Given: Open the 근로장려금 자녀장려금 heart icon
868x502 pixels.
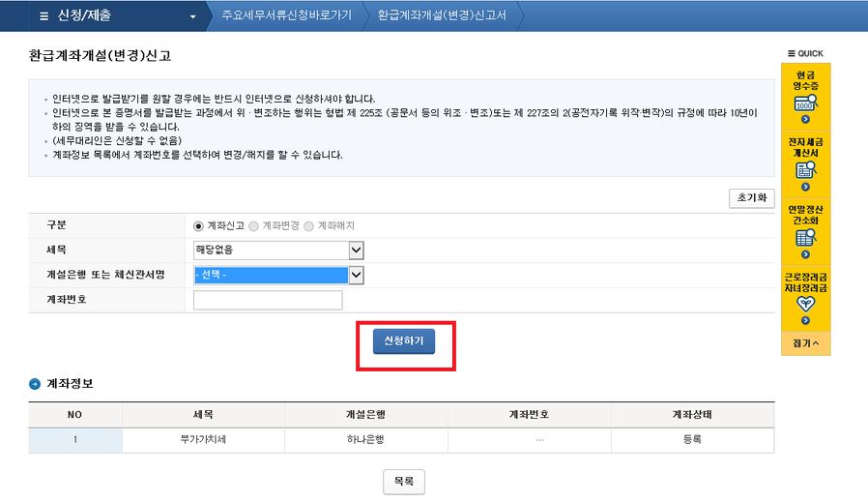Looking at the screenshot, I should pyautogui.click(x=805, y=303).
